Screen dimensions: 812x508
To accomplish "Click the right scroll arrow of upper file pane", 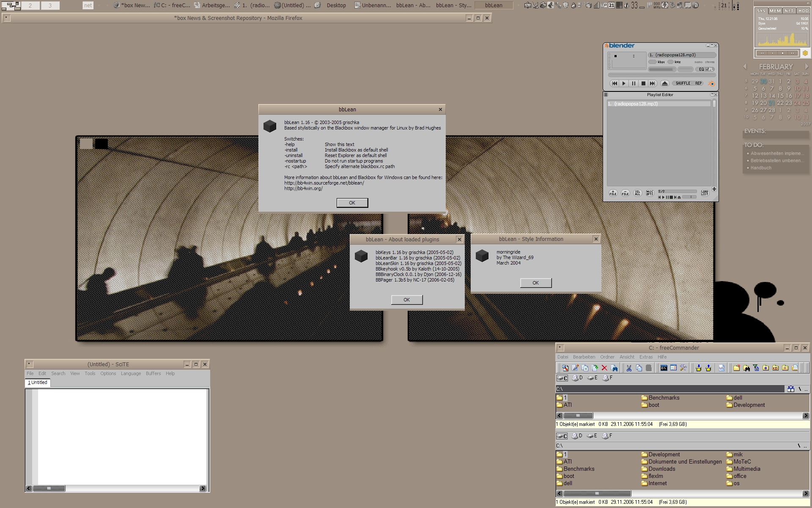I will pos(806,416).
